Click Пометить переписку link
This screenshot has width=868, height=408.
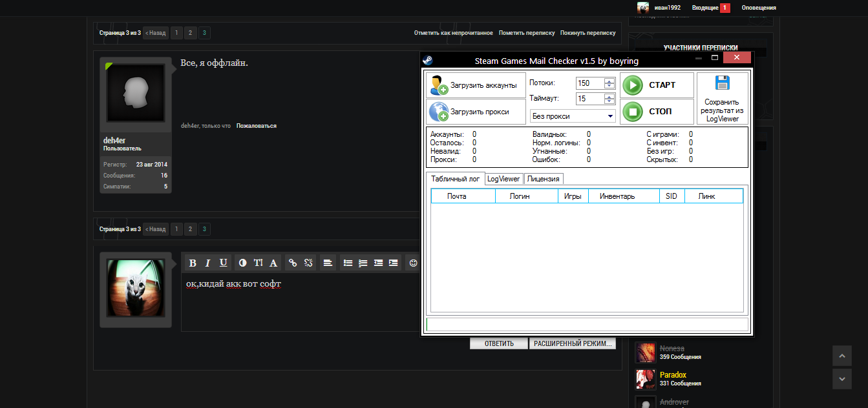coord(527,33)
